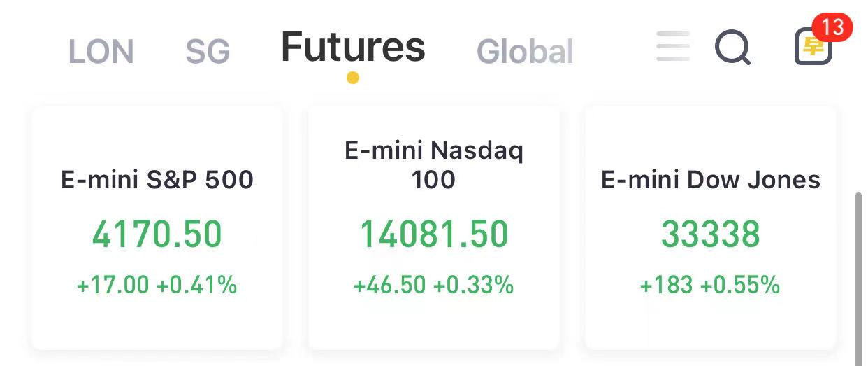The width and height of the screenshot is (868, 366).
Task: Switch to the LON tab
Action: [x=101, y=52]
